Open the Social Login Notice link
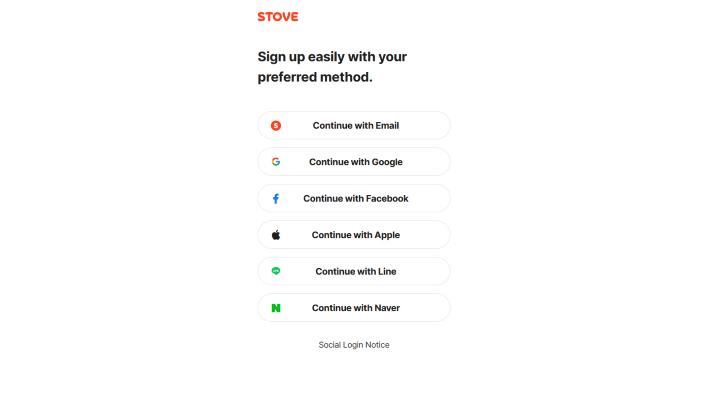The height and width of the screenshot is (409, 728). click(354, 345)
